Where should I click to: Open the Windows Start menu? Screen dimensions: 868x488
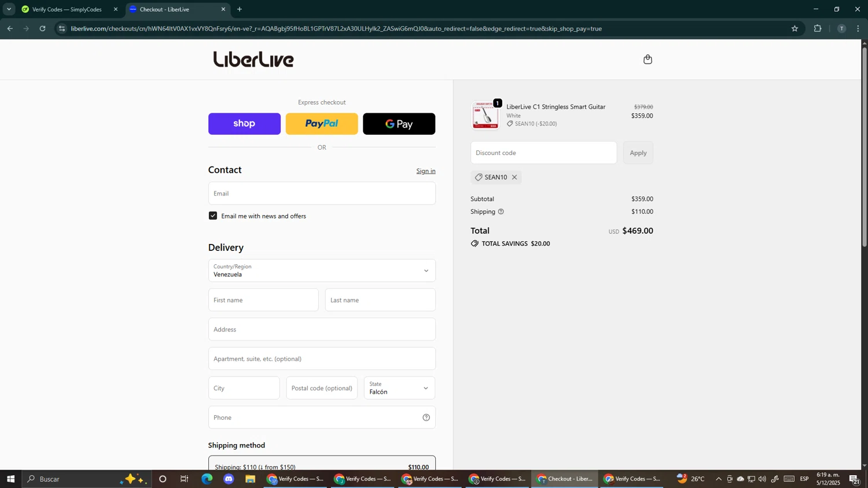tap(10, 479)
